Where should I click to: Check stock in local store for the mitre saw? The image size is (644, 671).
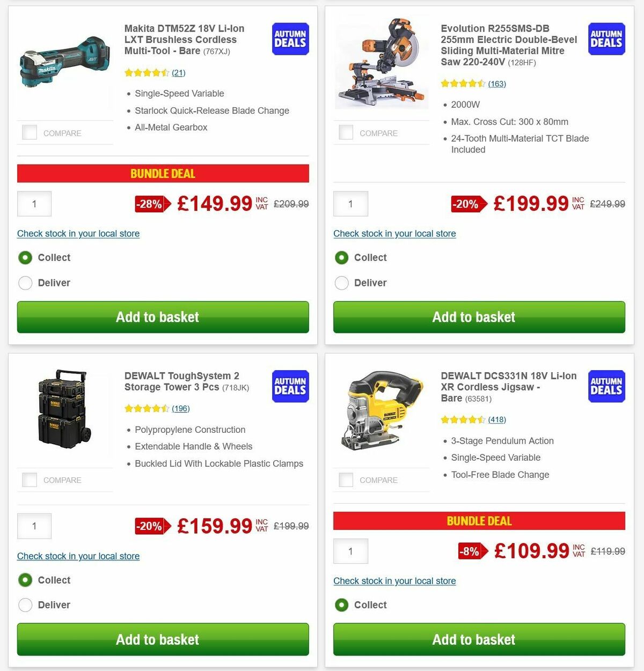pos(394,233)
